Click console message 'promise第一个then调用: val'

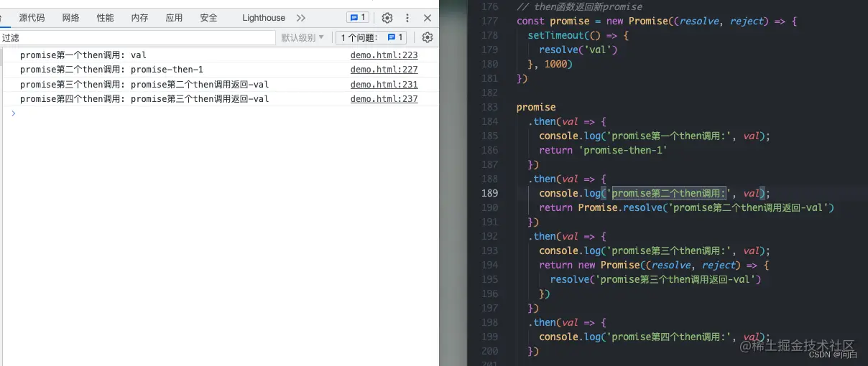pos(83,55)
